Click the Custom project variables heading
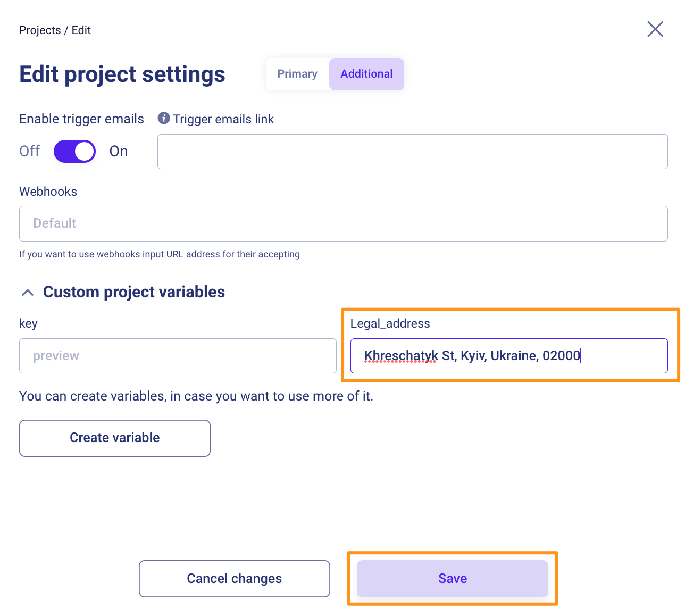The height and width of the screenshot is (616, 685). (x=134, y=292)
